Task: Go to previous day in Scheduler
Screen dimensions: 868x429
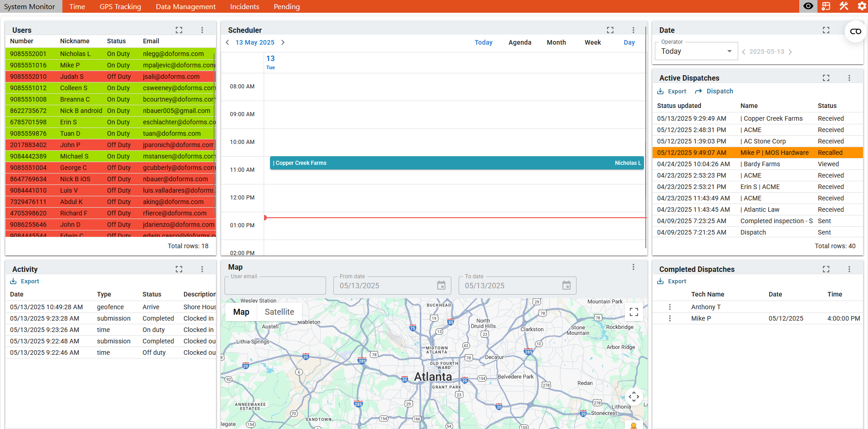Action: tap(227, 42)
